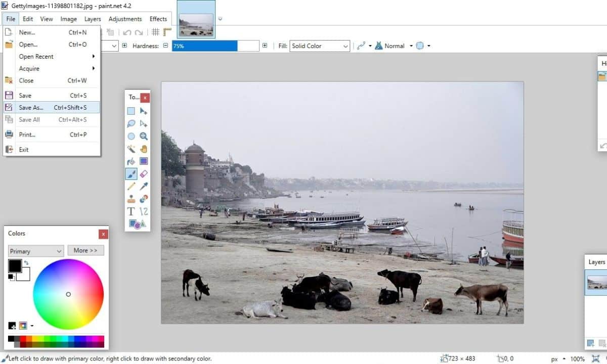Close the Tools panel
This screenshot has width=607, height=364.
click(x=145, y=97)
